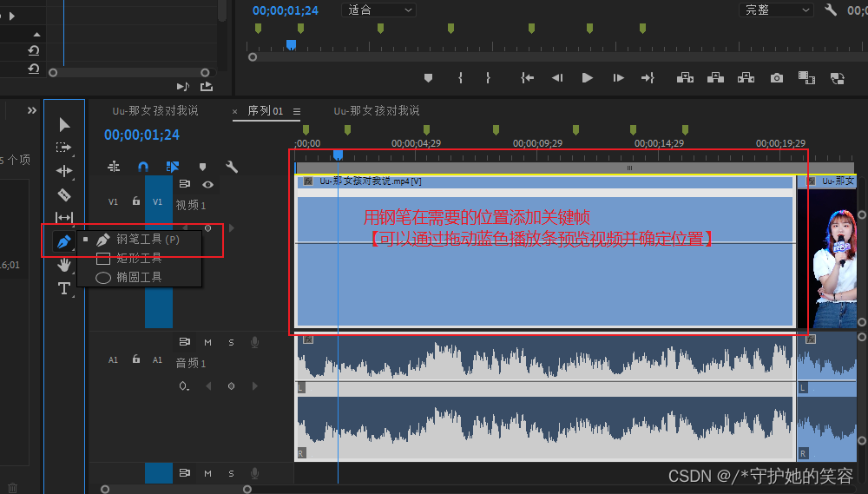Go to In point
The width and height of the screenshot is (868, 494).
tap(527, 78)
